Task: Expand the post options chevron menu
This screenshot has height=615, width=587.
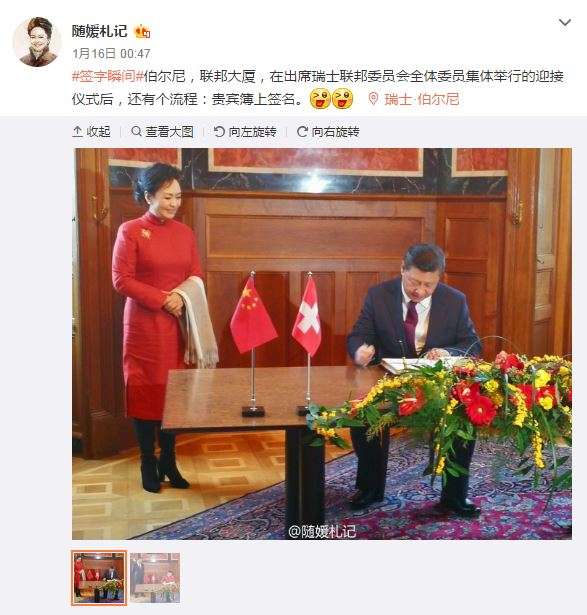Action: [565, 22]
